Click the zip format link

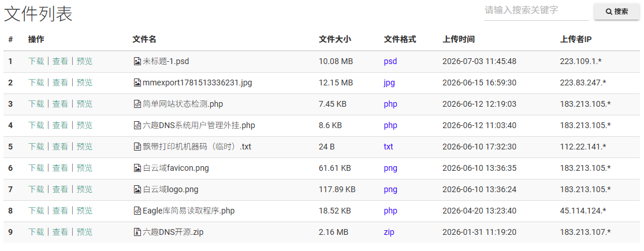389,232
